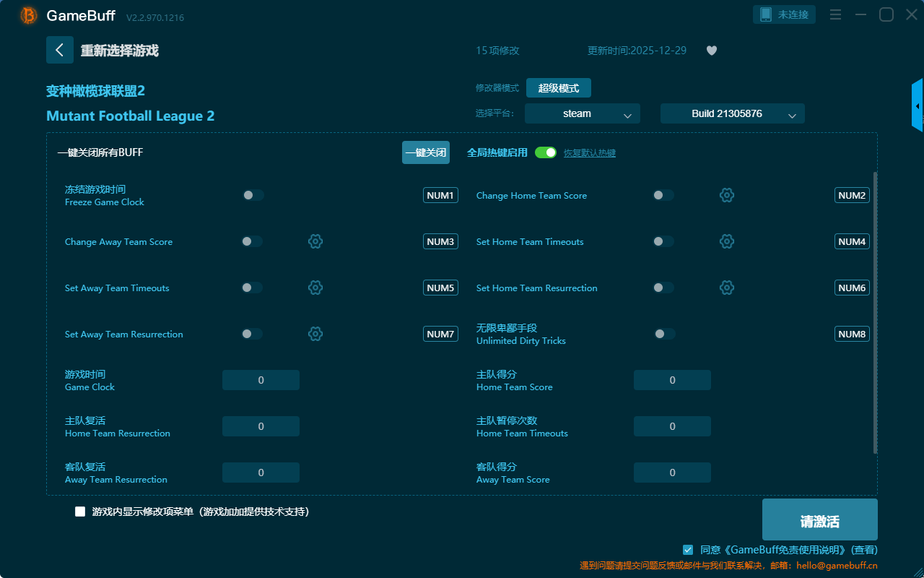The image size is (924, 578).
Task: Click the back arrow to reselect game
Action: coord(60,50)
